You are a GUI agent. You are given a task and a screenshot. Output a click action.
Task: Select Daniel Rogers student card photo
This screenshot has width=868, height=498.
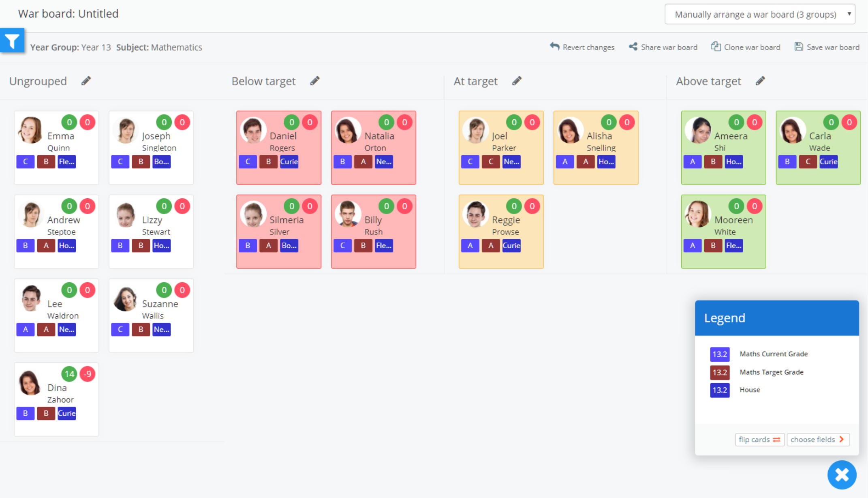coord(253,130)
